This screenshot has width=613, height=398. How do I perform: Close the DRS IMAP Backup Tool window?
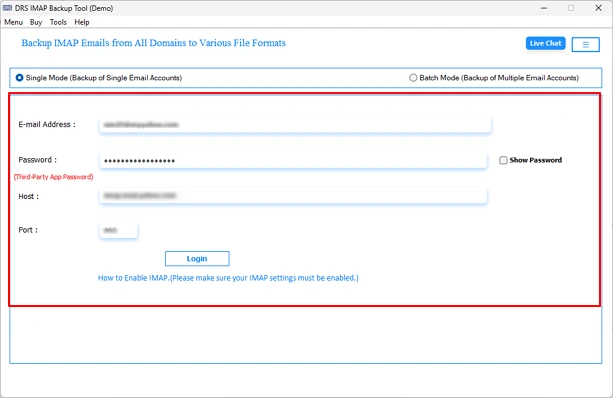(599, 8)
